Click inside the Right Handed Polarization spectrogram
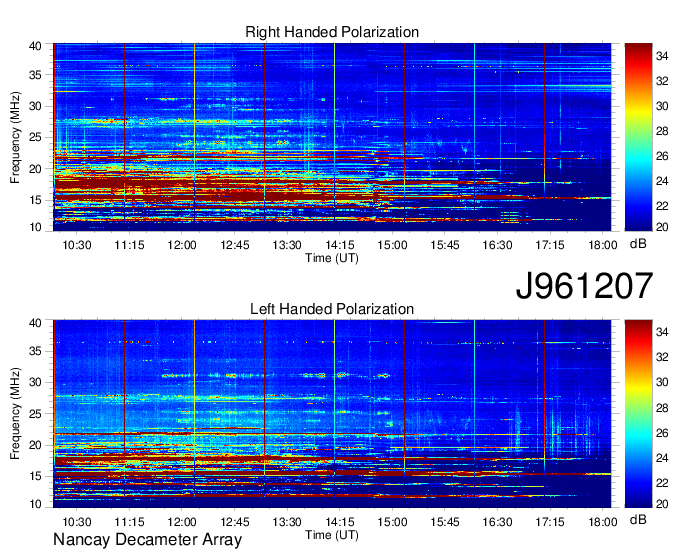Screen dimensions: 680x552 click(332, 137)
